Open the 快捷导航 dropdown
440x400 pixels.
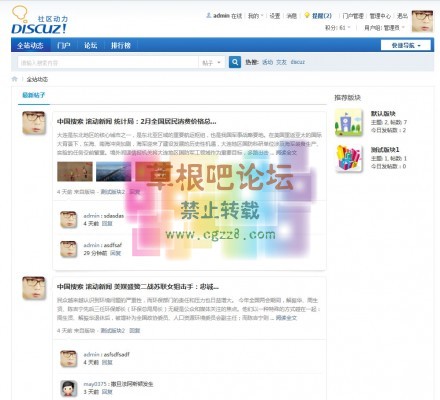[x=406, y=45]
